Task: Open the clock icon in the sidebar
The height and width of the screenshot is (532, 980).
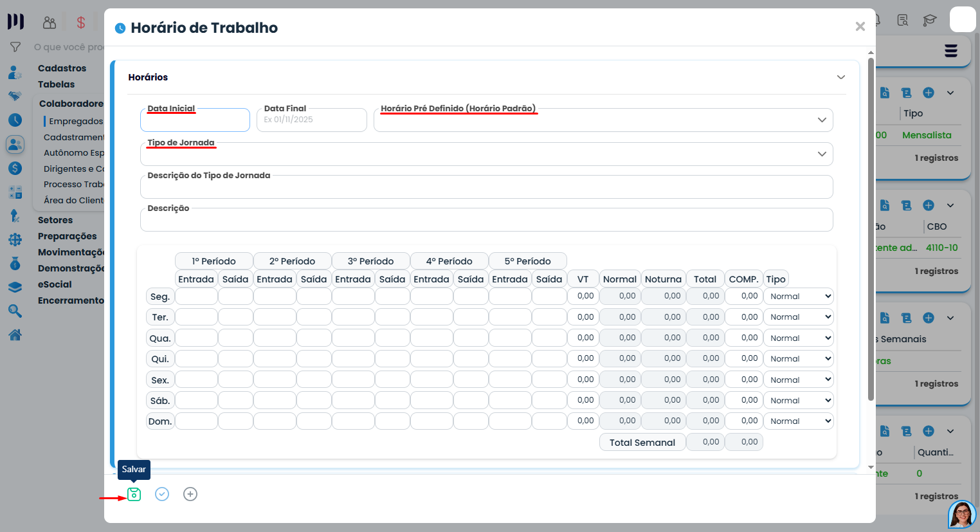Action: click(15, 120)
